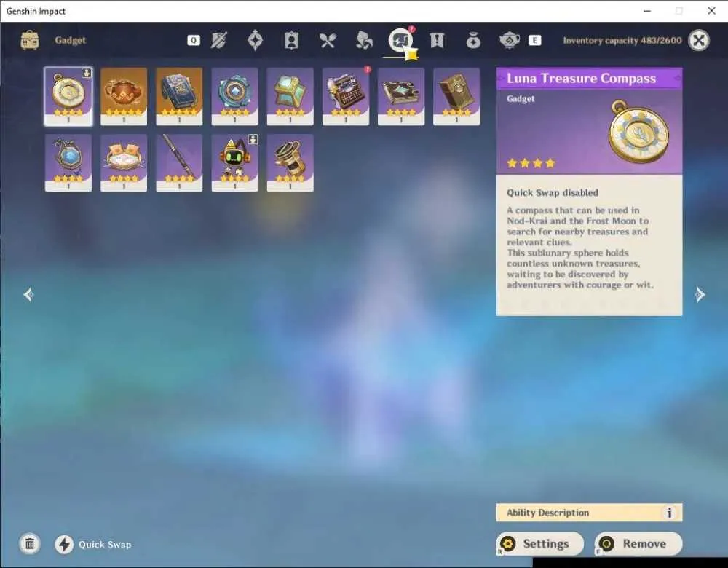The height and width of the screenshot is (568, 728).
Task: Select the robot companion gadget
Action: click(234, 163)
